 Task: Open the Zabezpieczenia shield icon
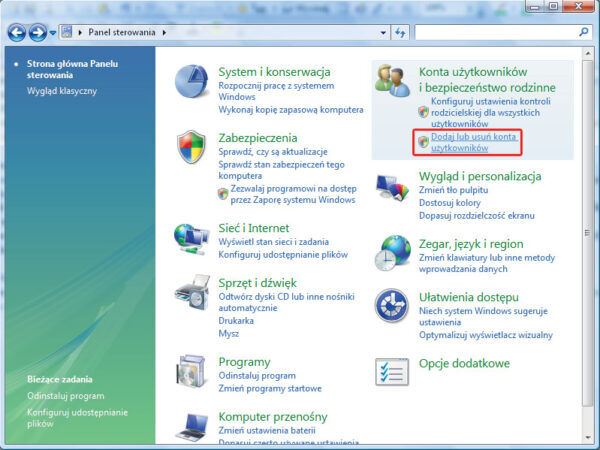pos(193,148)
